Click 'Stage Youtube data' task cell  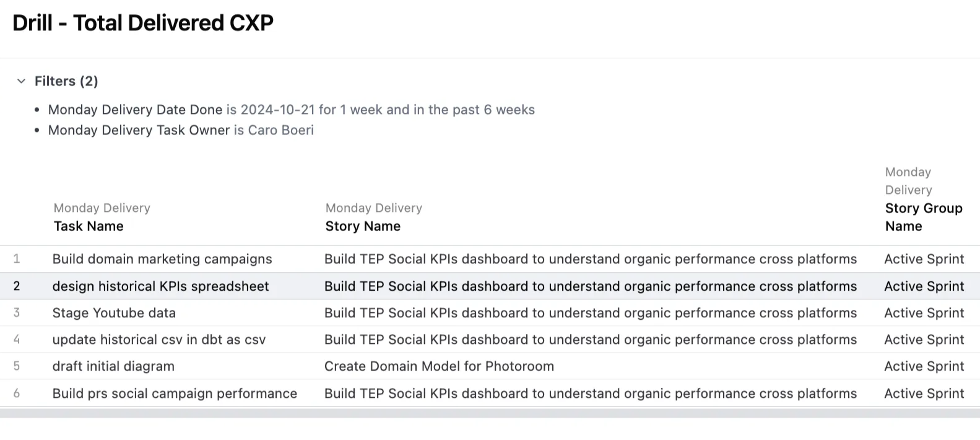[x=114, y=313]
